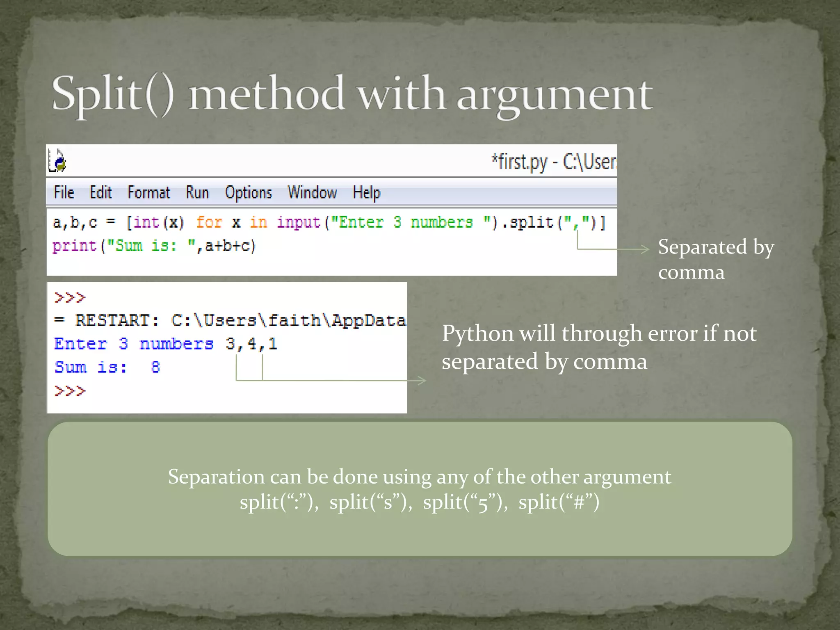Image resolution: width=840 pixels, height=630 pixels.
Task: Click the 'Python will through error' note text
Action: coord(599,347)
